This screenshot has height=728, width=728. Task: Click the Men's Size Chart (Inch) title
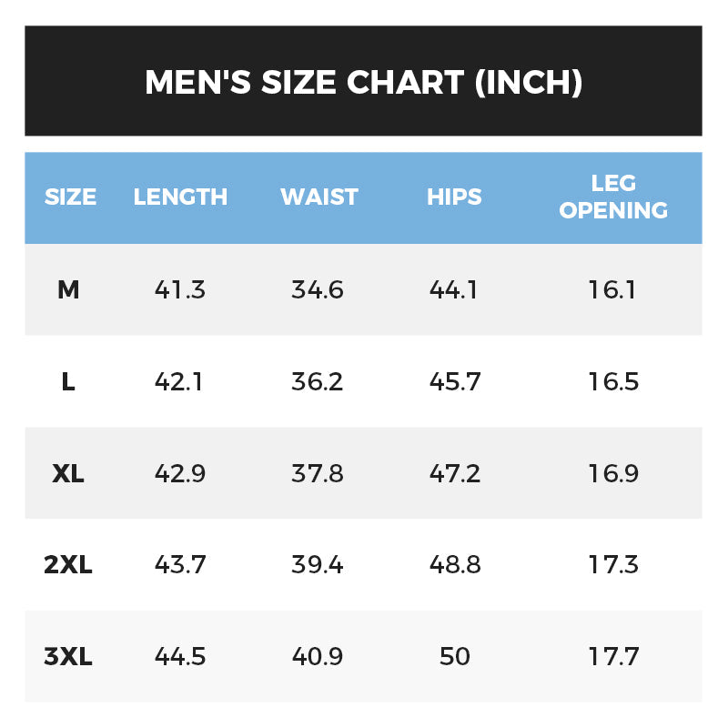tap(363, 82)
